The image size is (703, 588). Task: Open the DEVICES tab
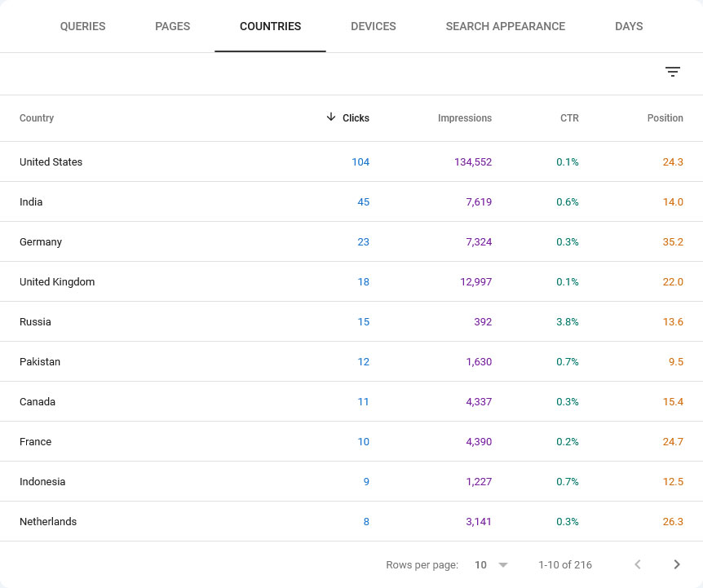point(374,26)
